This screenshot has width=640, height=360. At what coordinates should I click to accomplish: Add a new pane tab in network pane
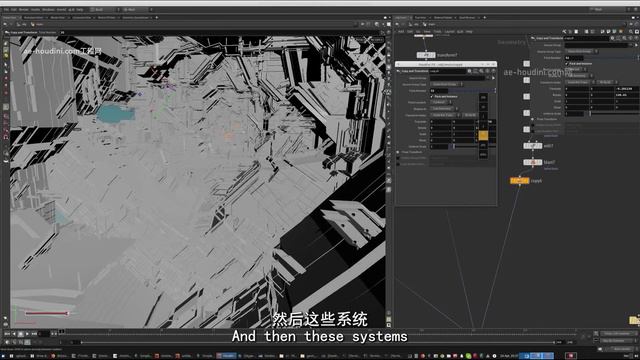(484, 18)
